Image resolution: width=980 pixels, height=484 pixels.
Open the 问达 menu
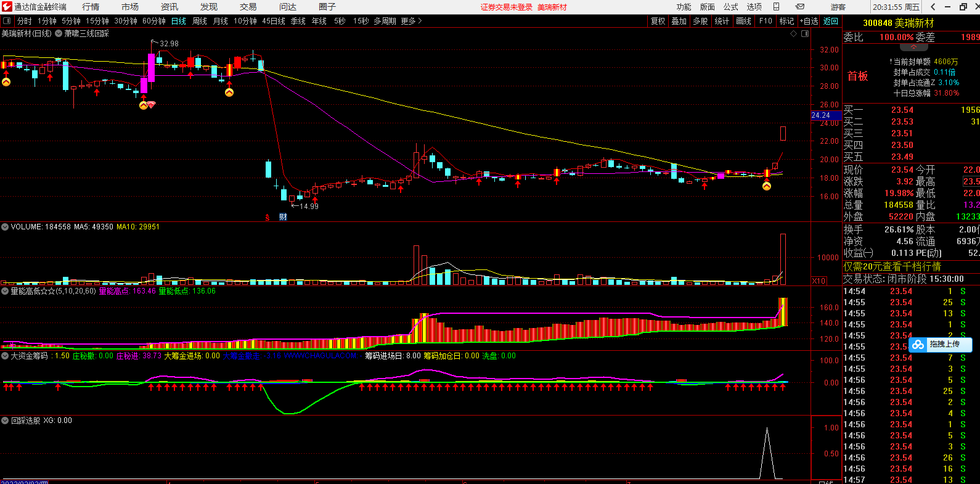pyautogui.click(x=288, y=7)
